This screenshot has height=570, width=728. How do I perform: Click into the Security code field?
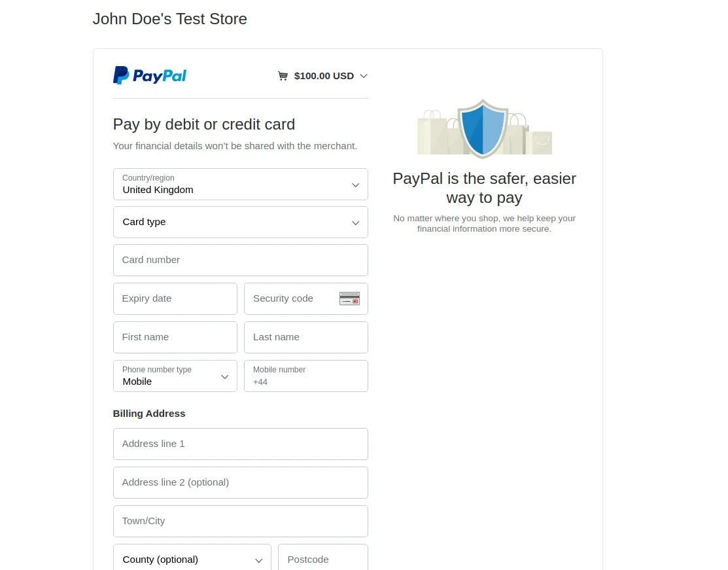(x=291, y=299)
